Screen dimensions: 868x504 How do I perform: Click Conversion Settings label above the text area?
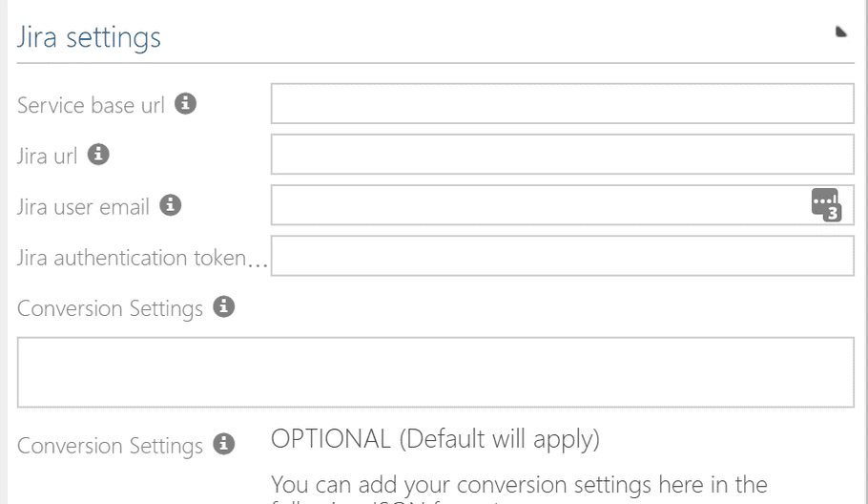(x=110, y=309)
